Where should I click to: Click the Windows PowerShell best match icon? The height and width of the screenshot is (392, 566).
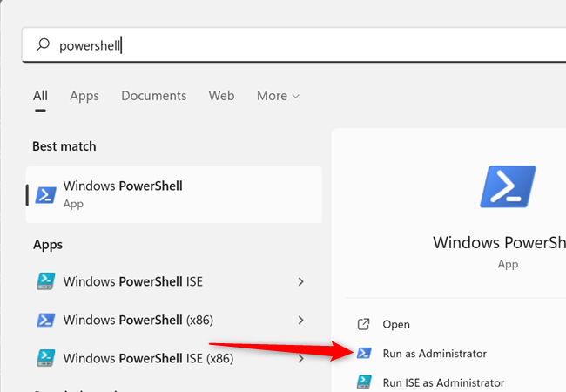[x=46, y=195]
